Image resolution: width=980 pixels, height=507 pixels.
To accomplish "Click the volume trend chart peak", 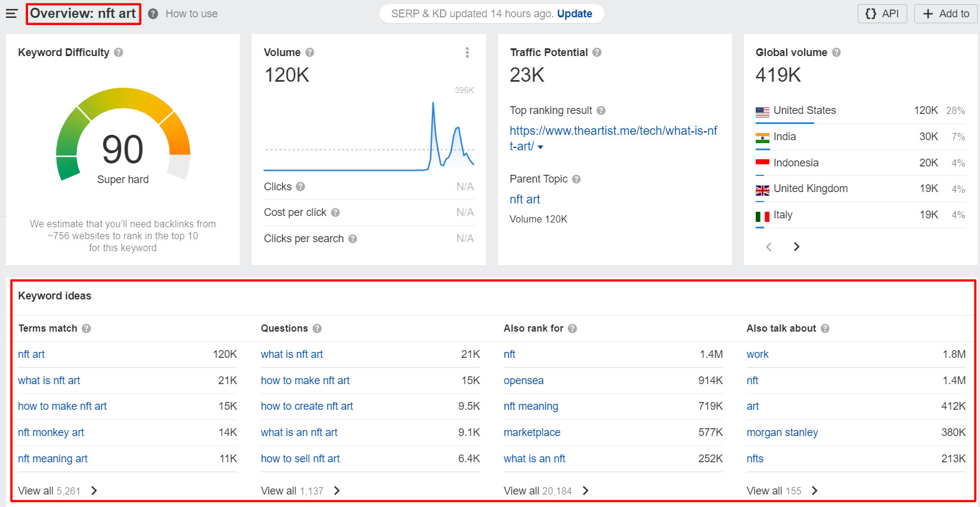I will coord(433,104).
